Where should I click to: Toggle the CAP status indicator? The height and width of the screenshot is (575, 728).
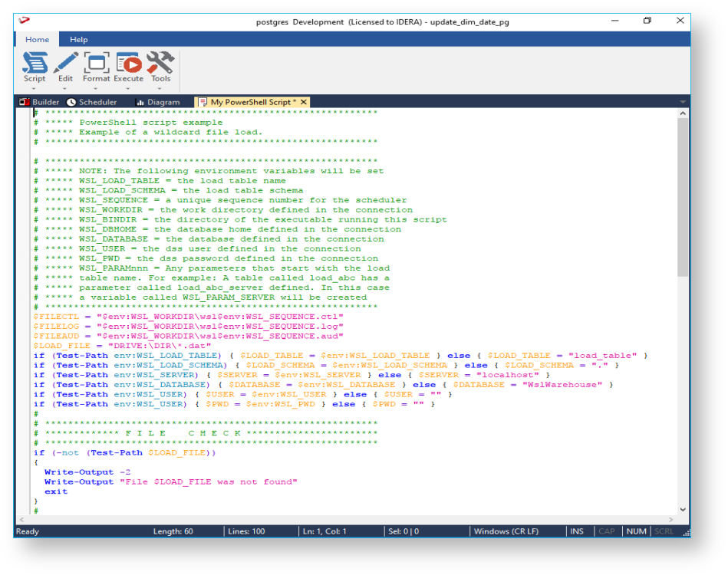click(x=606, y=531)
